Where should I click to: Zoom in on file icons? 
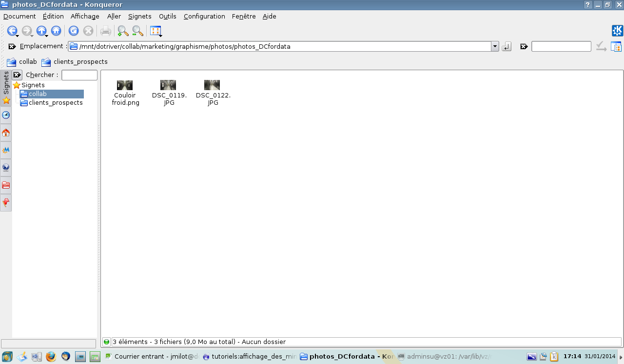click(x=123, y=31)
